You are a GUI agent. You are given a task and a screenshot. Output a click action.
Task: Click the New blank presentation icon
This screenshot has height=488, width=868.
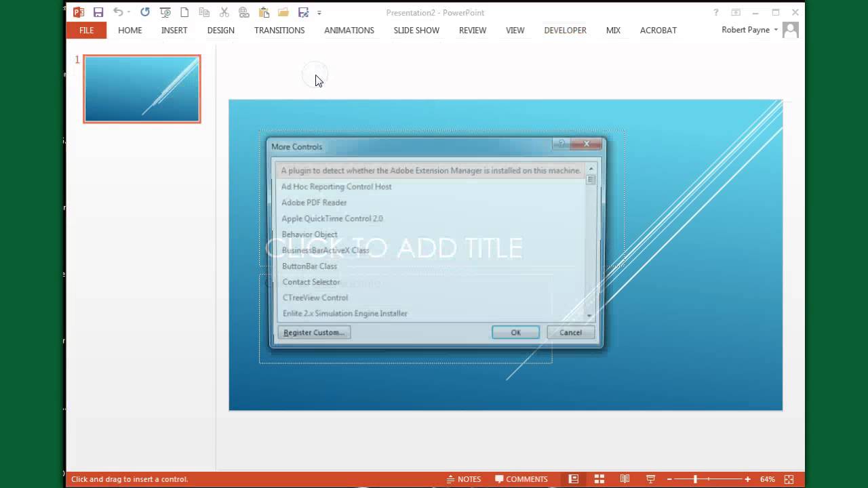pos(184,12)
